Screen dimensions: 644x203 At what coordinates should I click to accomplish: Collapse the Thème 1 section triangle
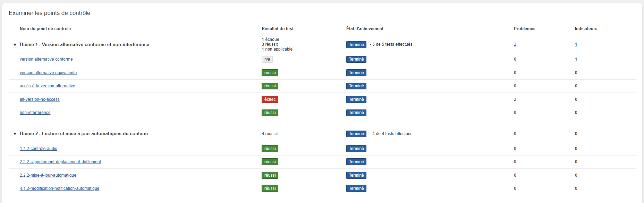coord(15,45)
